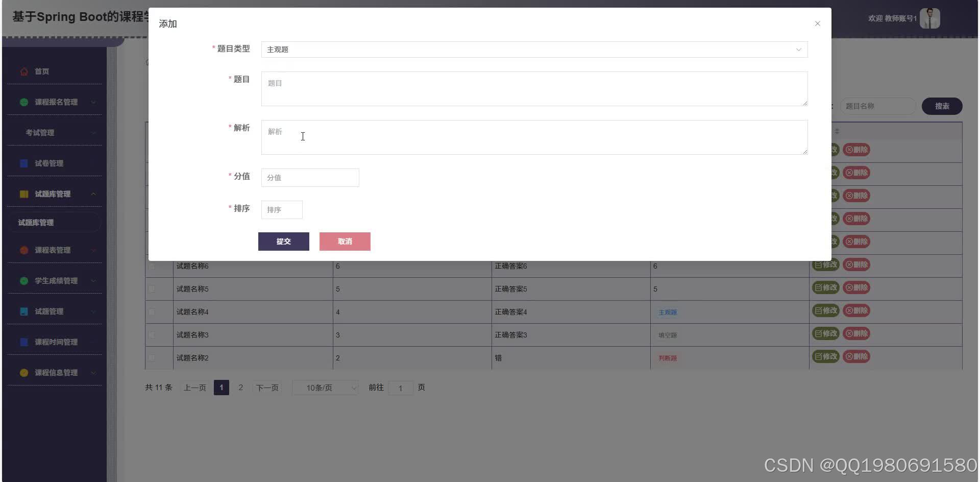This screenshot has width=980, height=482.
Task: Click 删除 for row 试题名称2
Action: pos(856,356)
